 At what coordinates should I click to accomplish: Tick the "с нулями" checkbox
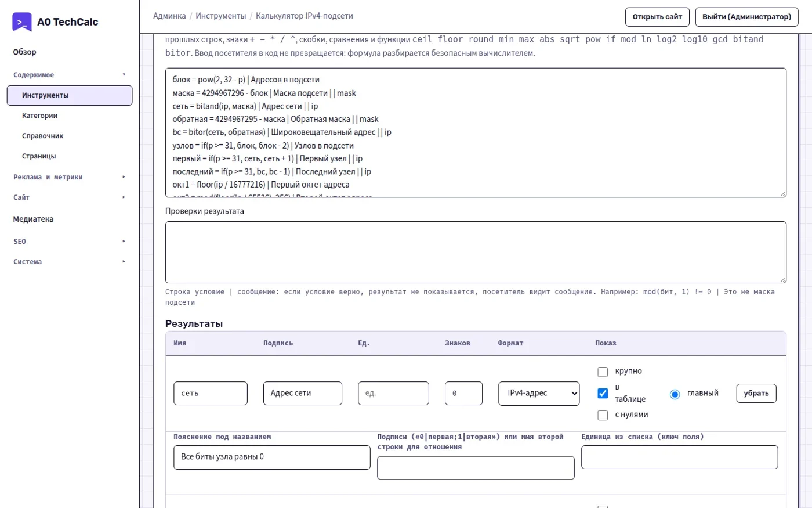tap(603, 415)
